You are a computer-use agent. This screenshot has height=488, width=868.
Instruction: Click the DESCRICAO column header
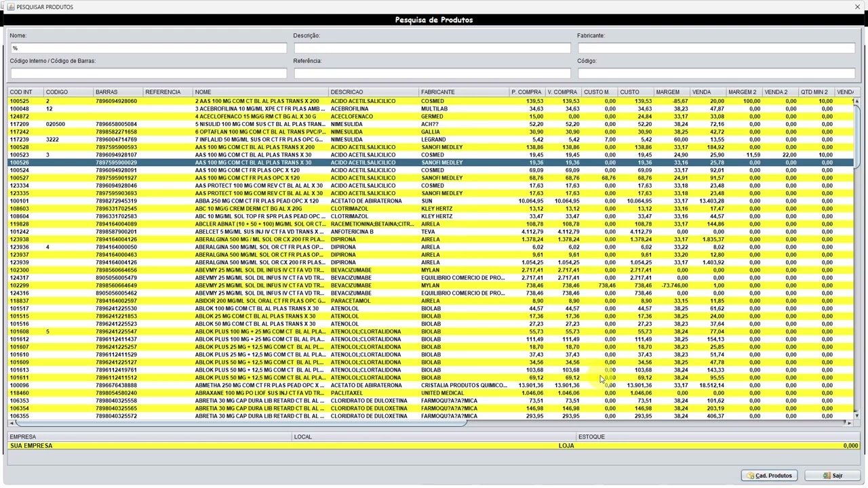pos(374,92)
